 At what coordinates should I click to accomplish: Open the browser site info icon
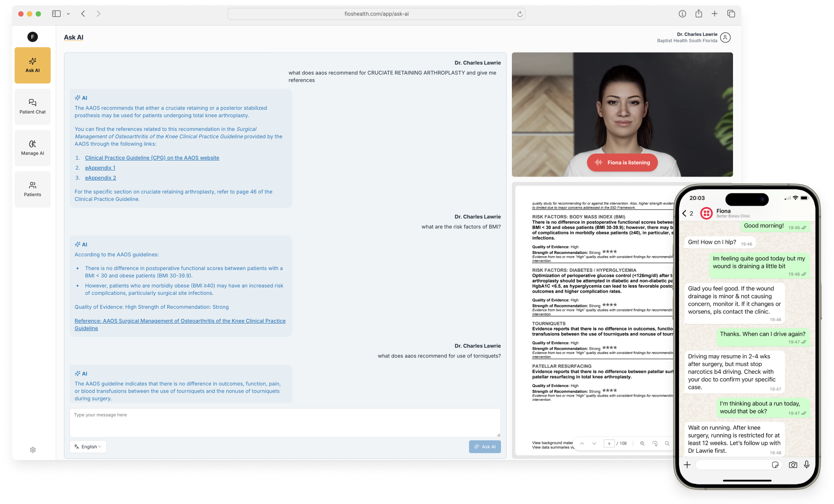[x=683, y=14]
